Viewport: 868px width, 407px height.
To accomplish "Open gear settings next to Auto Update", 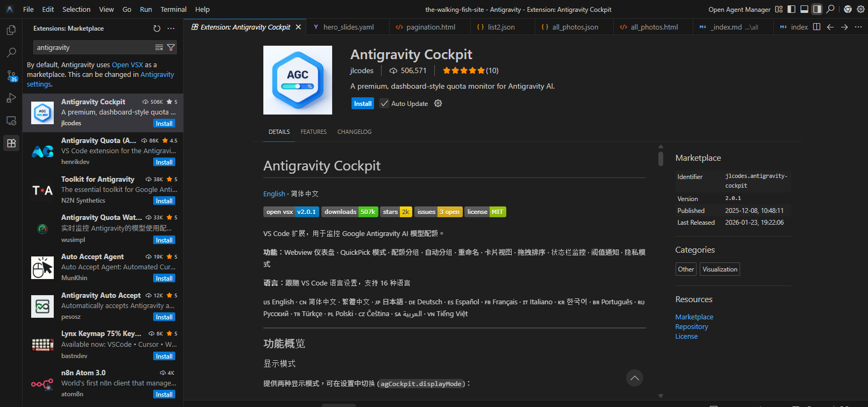I will pos(438,103).
